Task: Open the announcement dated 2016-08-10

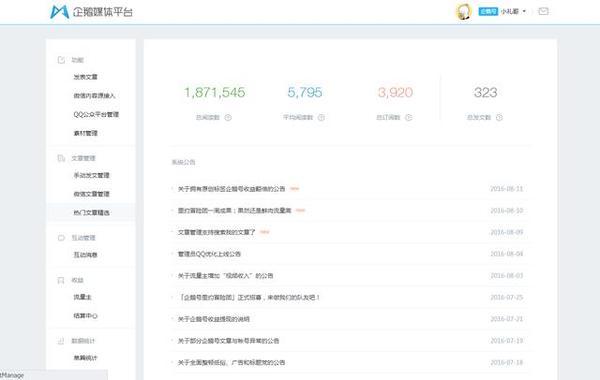Action: [x=235, y=210]
